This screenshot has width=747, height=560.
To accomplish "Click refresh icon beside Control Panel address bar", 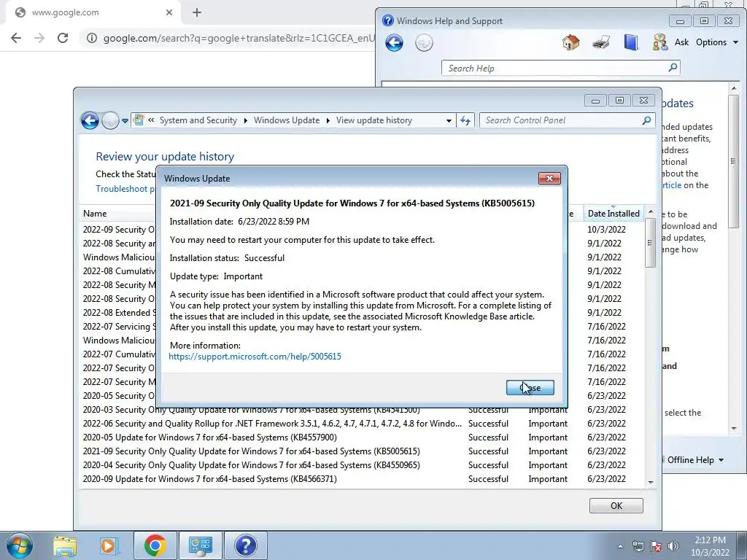I will (x=465, y=120).
